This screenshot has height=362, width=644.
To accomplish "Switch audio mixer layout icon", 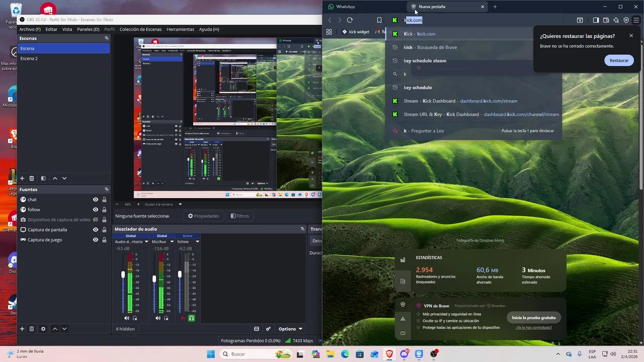I will 257,329.
